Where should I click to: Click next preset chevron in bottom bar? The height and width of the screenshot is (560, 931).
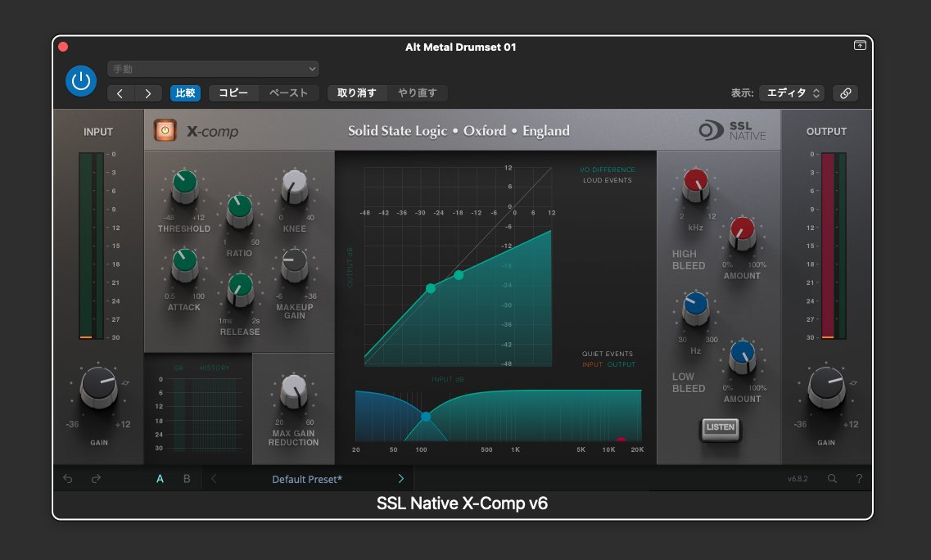tap(400, 479)
